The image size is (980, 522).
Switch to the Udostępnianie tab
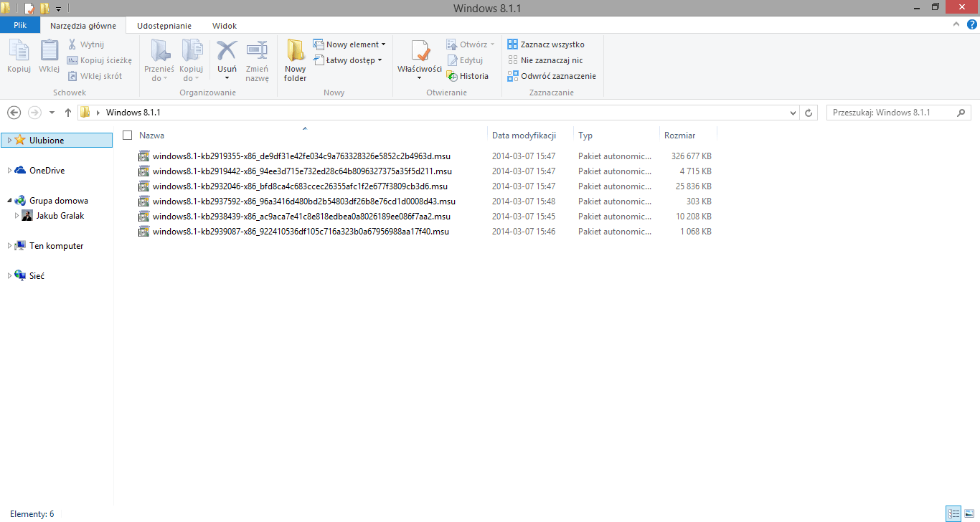coord(164,25)
